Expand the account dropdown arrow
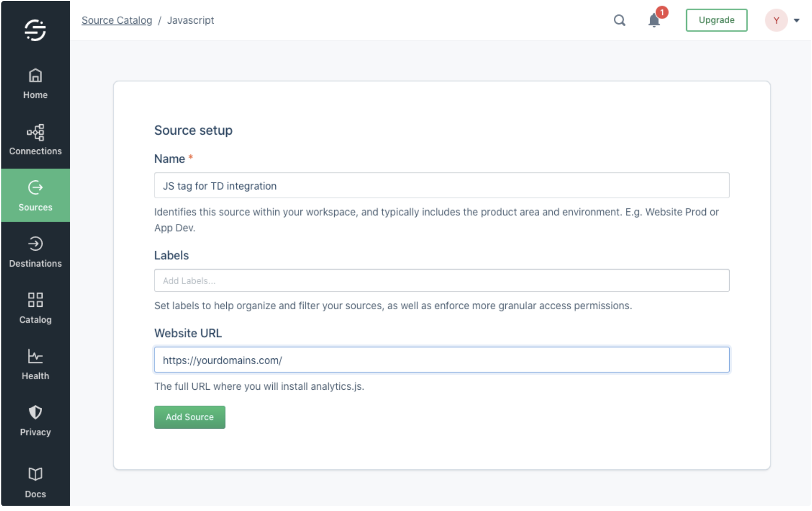The height and width of the screenshot is (511, 812). (x=796, y=20)
